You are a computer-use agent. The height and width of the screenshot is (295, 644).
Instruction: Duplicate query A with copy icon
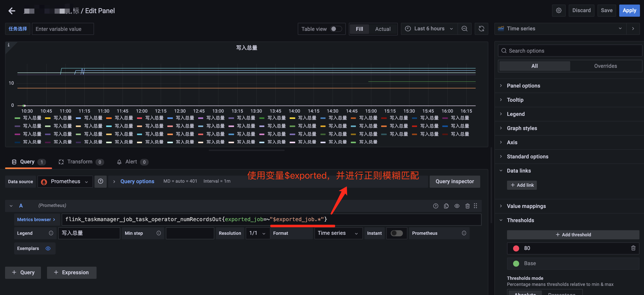pos(446,206)
